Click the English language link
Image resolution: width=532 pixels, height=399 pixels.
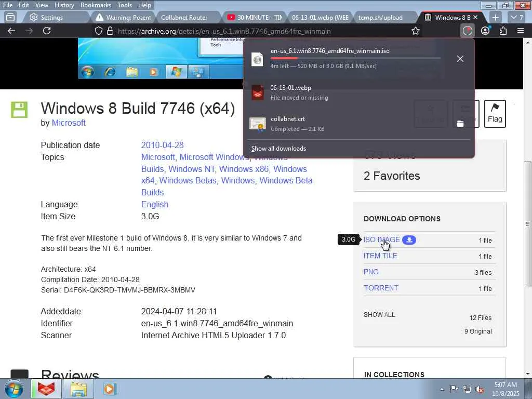point(155,204)
